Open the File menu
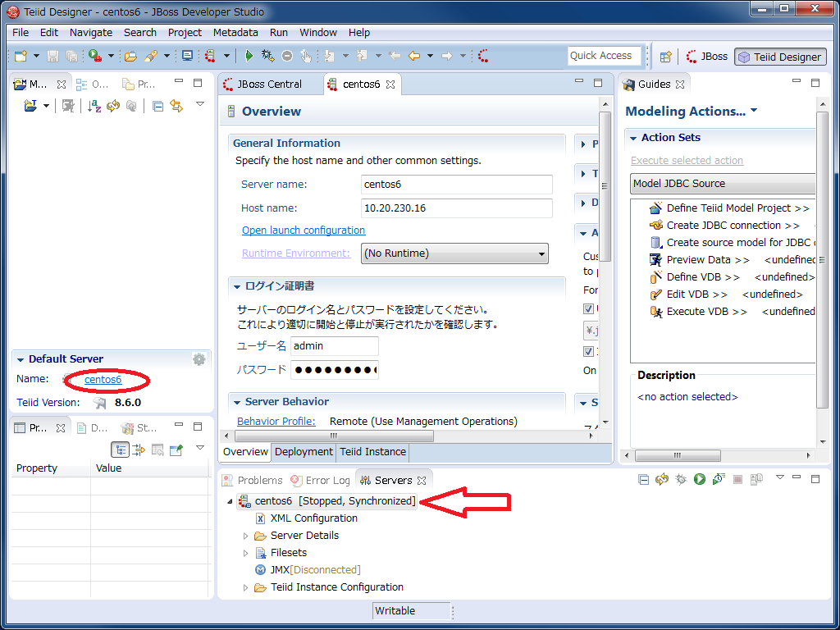This screenshot has height=630, width=840. [21, 32]
